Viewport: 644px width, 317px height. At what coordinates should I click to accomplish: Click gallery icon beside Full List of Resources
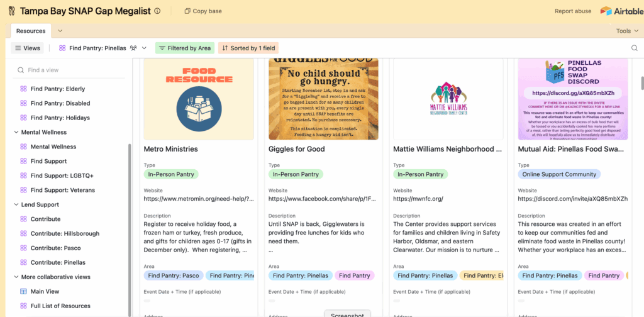point(23,306)
